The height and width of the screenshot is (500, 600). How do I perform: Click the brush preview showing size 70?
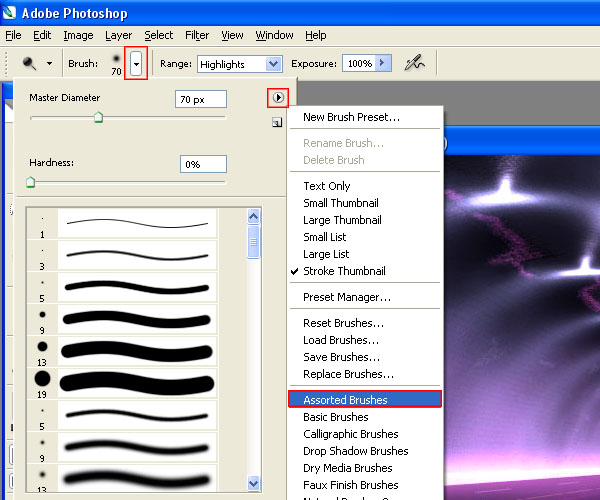116,64
